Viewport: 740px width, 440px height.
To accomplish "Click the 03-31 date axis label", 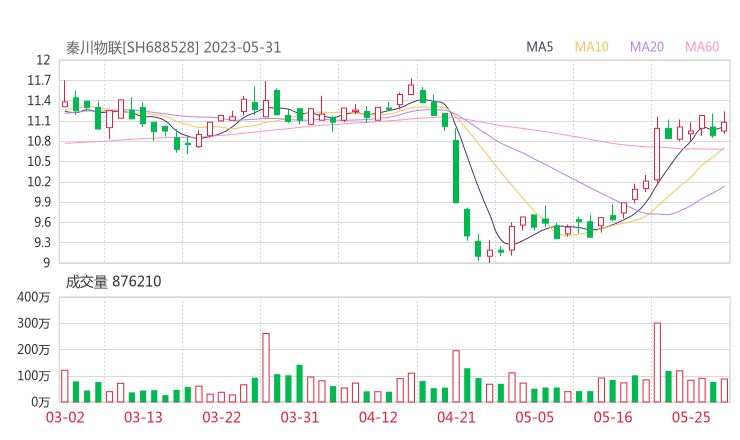I will pos(300,417).
